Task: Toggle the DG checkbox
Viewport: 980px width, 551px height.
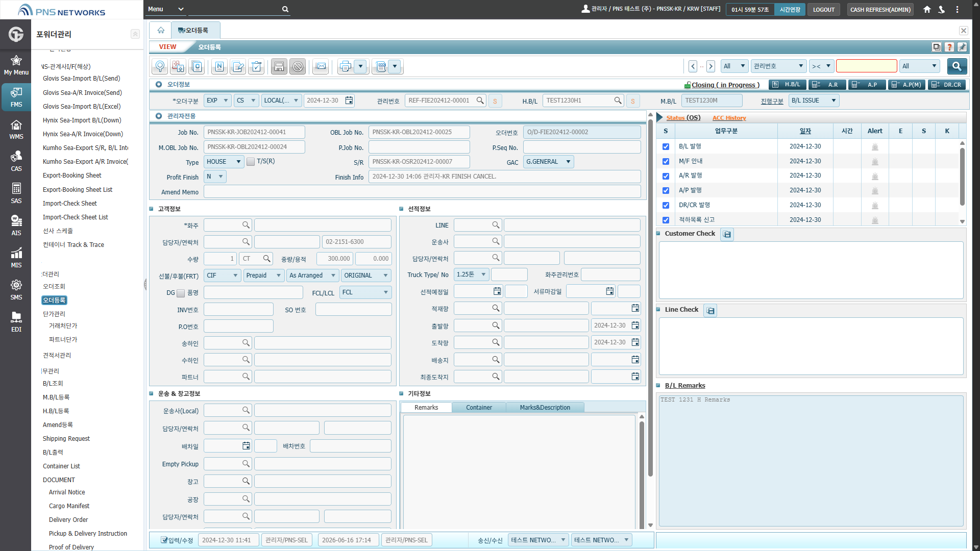Action: (x=181, y=293)
